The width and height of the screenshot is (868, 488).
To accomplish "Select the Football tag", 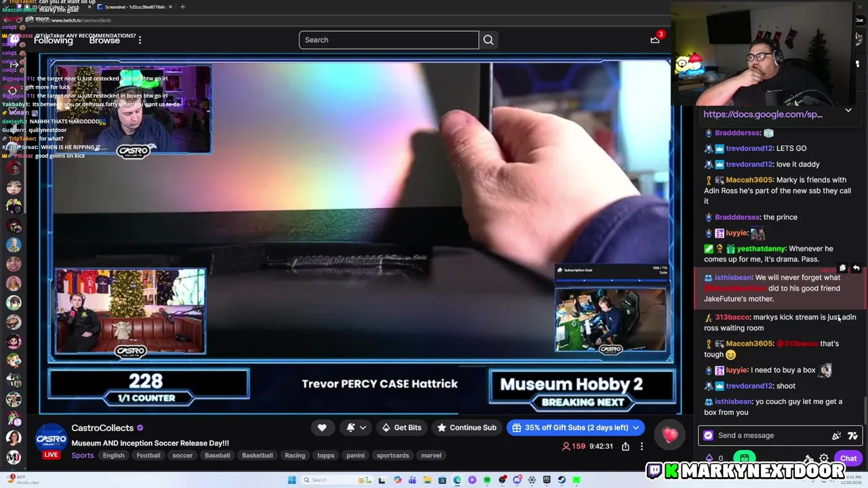I will coord(149,455).
